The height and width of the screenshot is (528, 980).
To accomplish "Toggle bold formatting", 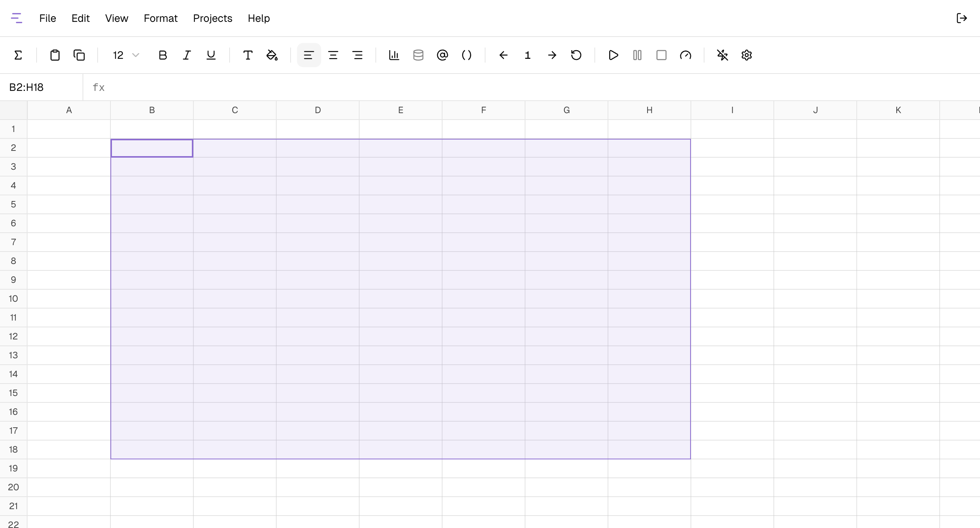I will coord(162,55).
